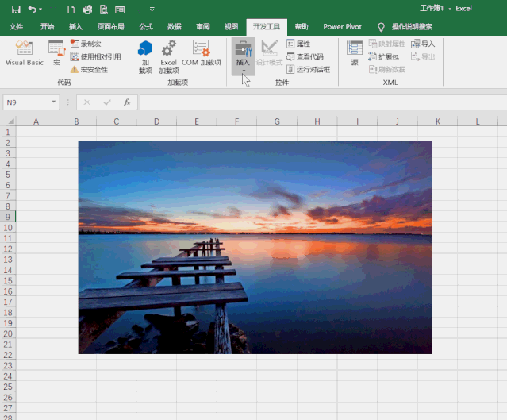Click 查看代码 (View Code) button
This screenshot has height=420, width=507.
305,56
